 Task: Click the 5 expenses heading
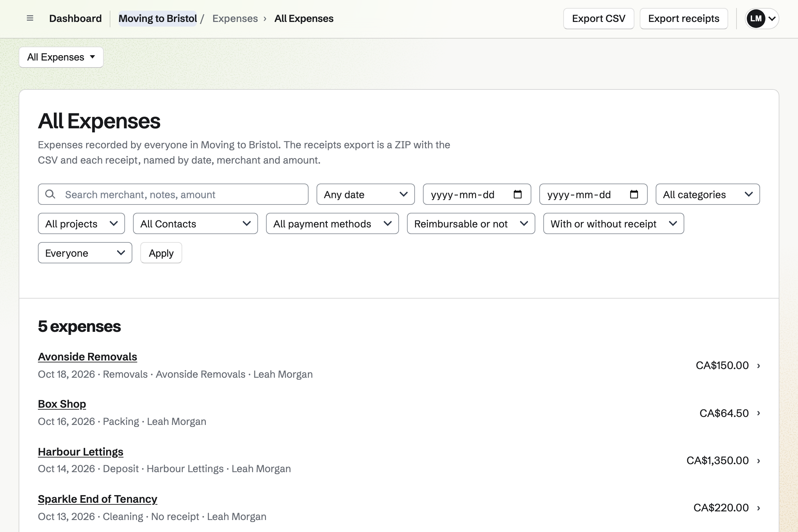[x=79, y=327]
